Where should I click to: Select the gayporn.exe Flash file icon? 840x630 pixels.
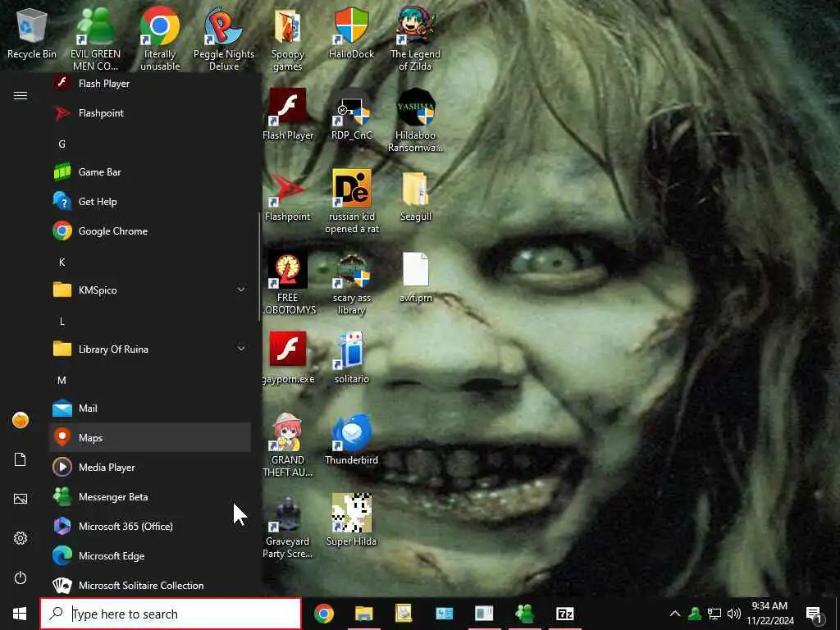coord(288,358)
